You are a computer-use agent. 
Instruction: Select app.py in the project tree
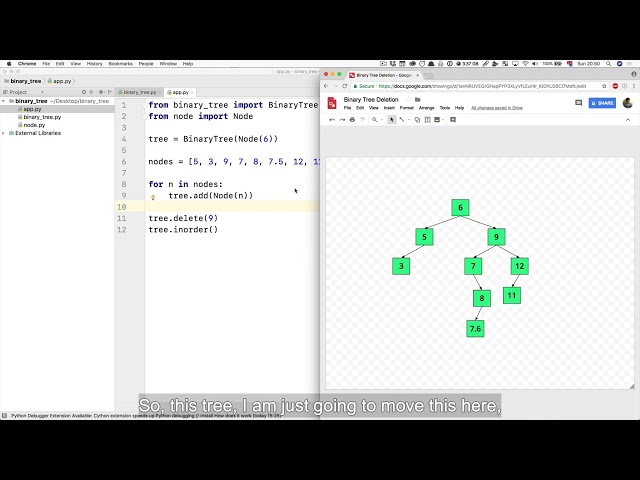[x=29, y=109]
